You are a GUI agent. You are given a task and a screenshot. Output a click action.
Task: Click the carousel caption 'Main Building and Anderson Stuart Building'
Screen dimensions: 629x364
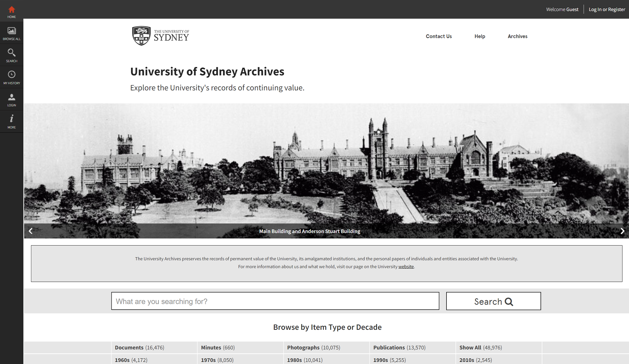point(310,231)
